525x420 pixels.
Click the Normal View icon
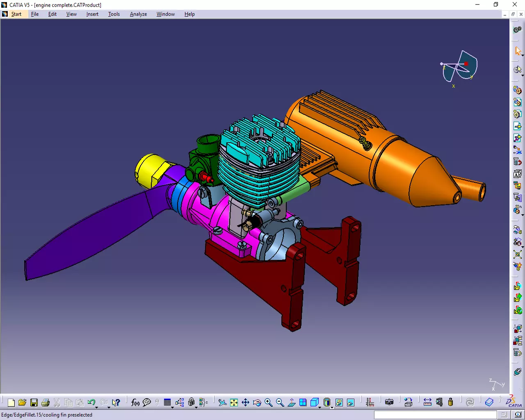point(291,403)
